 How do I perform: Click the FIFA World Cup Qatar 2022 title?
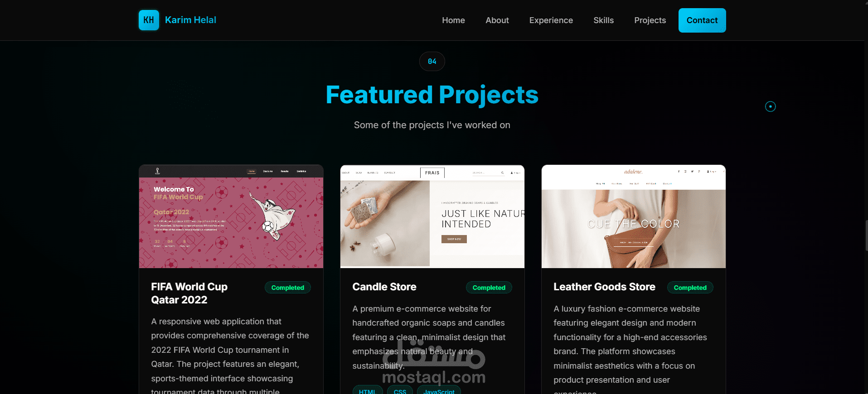point(189,293)
